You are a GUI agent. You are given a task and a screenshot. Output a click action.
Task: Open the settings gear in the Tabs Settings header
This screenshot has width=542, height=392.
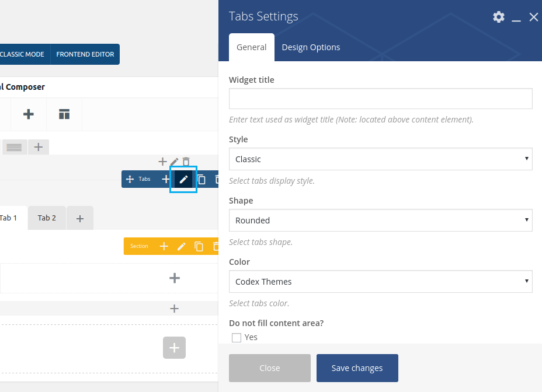click(x=498, y=17)
